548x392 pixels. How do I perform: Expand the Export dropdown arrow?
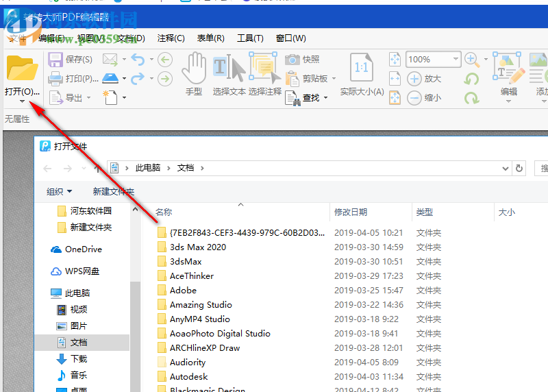89,97
